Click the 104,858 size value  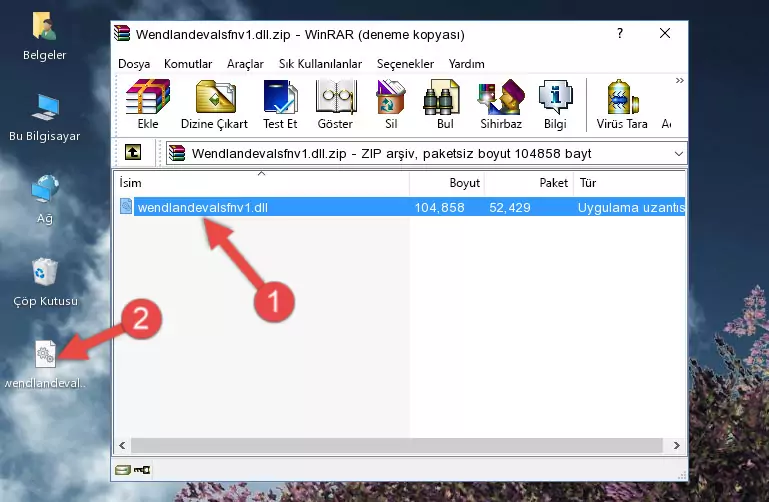[439, 207]
